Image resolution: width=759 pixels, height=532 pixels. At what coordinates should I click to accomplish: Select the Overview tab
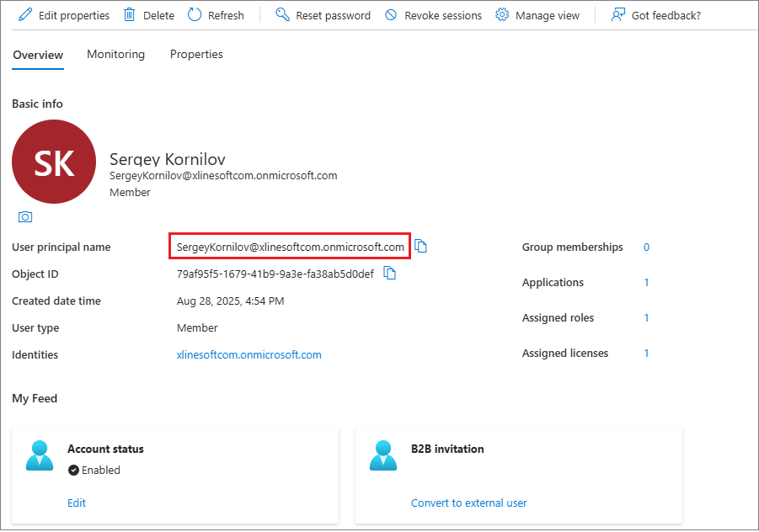[x=37, y=54]
